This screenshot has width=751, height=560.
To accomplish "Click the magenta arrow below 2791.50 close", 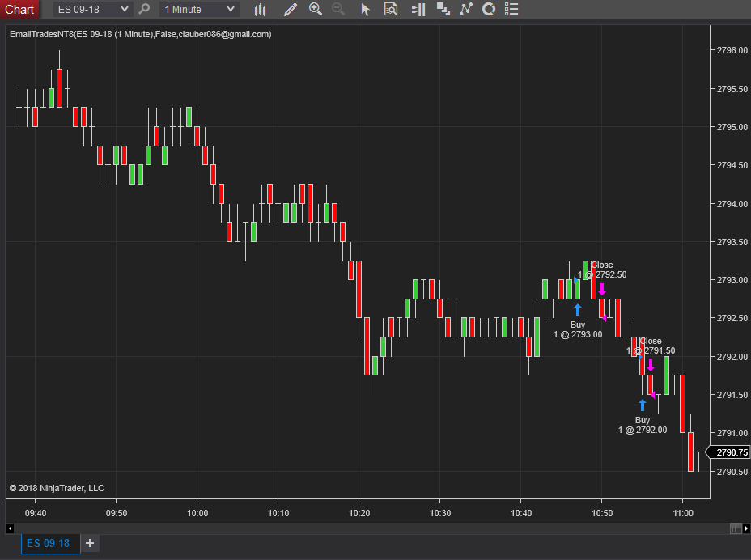I will coord(651,365).
